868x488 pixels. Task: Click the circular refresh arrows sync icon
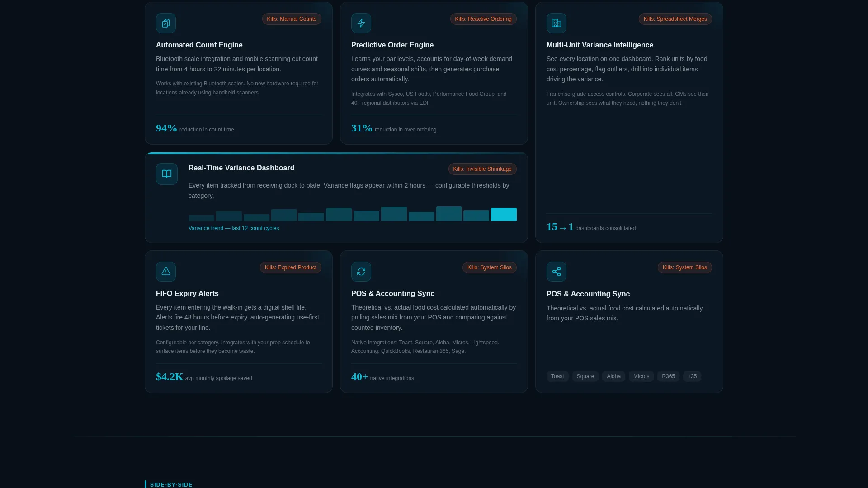(x=361, y=272)
